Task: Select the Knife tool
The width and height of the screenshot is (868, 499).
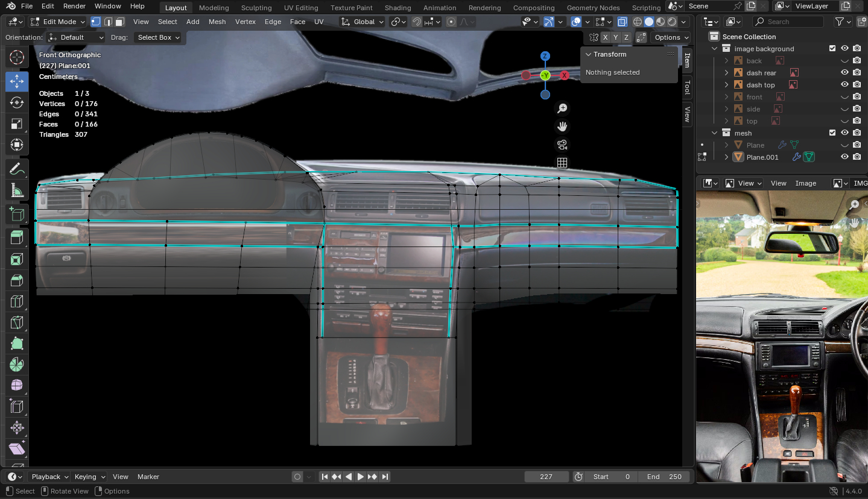Action: click(17, 322)
